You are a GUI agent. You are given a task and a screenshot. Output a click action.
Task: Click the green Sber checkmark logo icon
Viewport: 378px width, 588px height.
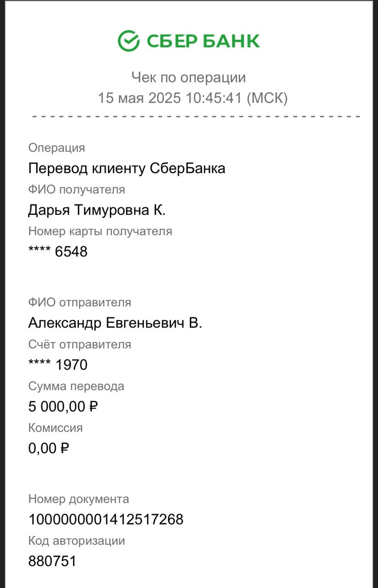[x=129, y=41]
